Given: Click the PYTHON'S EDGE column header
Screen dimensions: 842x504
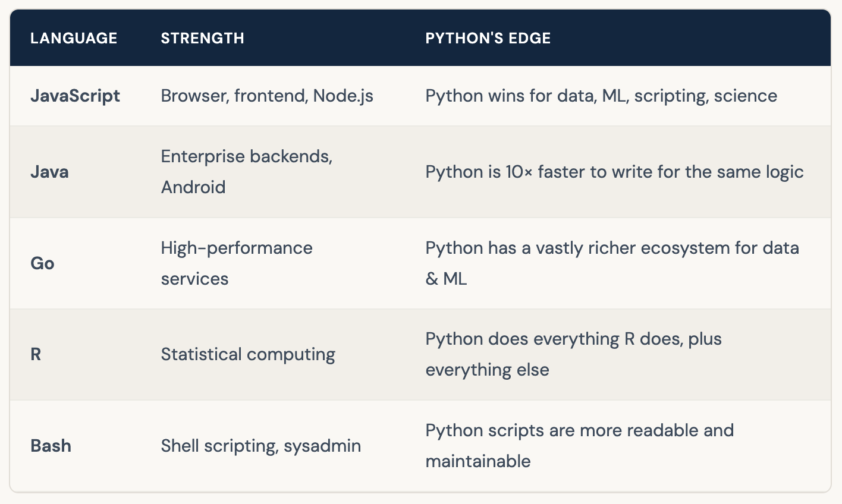Looking at the screenshot, I should tap(488, 38).
